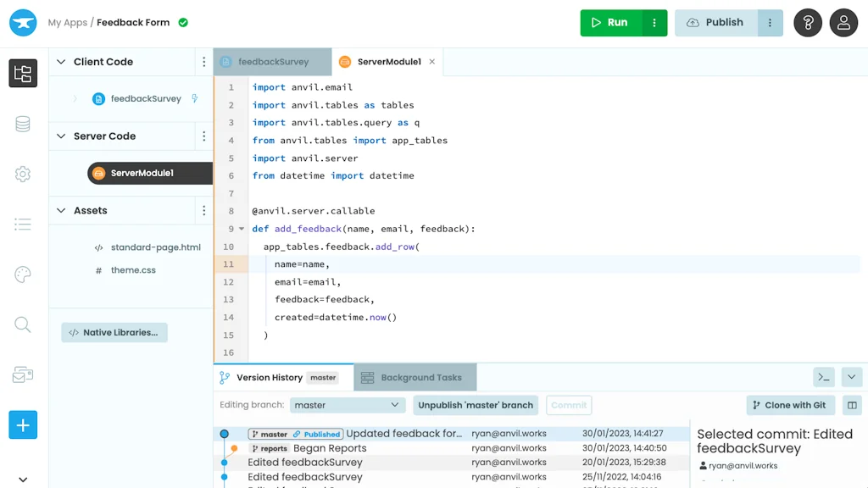Open the help question mark icon
The width and height of the screenshot is (868, 488).
click(808, 23)
